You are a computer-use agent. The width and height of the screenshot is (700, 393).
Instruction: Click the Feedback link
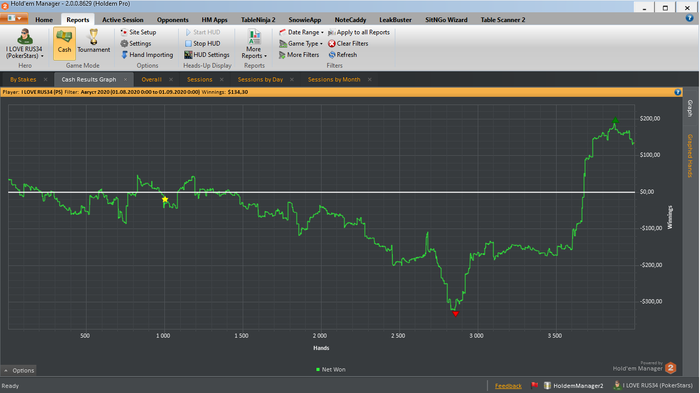point(508,386)
